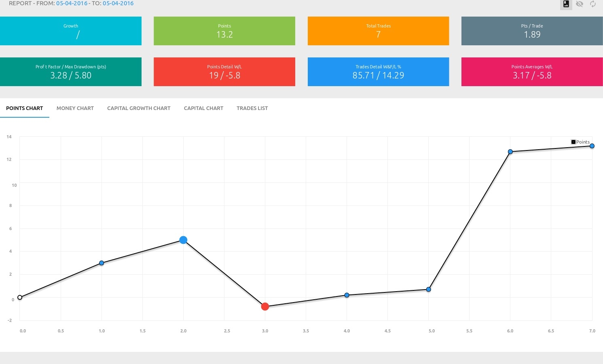Click the x-axis label 3.5
This screenshot has height=364, width=603.
[306, 331]
